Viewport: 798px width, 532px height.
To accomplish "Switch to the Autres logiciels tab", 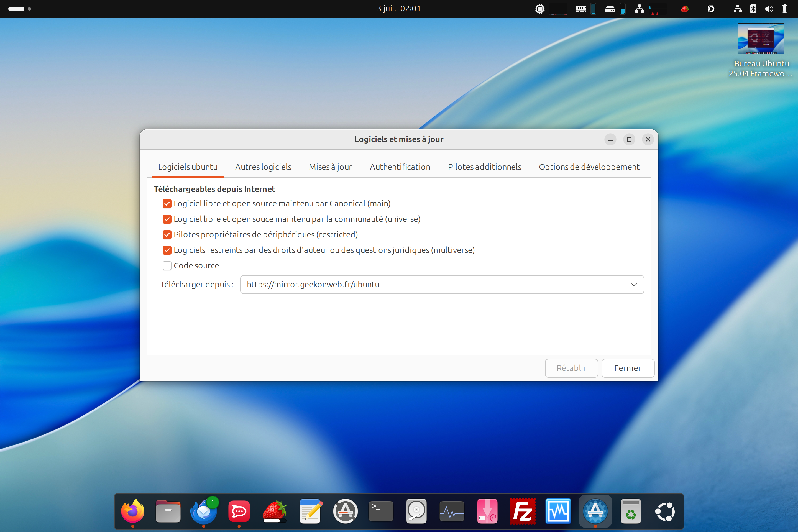I will click(263, 167).
